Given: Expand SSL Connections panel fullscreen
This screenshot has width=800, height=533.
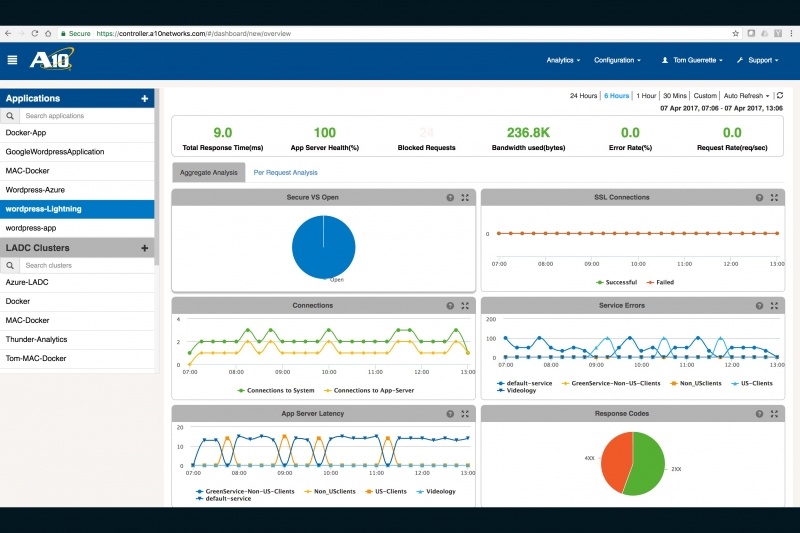Looking at the screenshot, I should (774, 197).
